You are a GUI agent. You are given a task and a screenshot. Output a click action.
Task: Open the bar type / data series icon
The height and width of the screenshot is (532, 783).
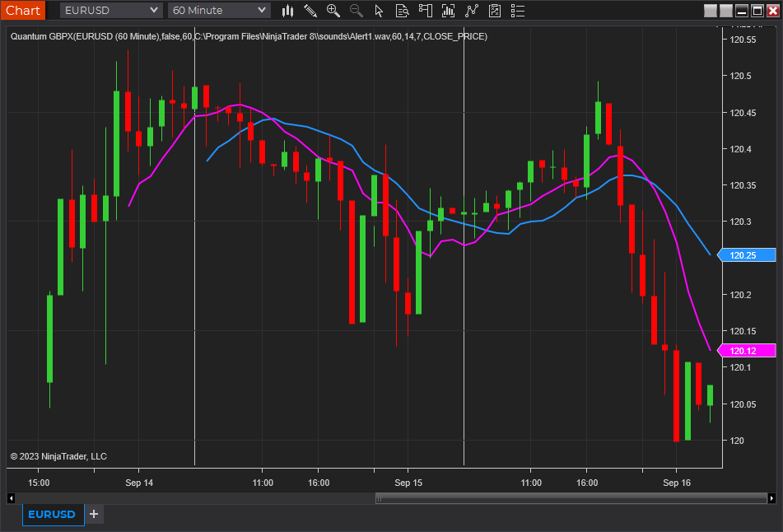[x=287, y=11]
